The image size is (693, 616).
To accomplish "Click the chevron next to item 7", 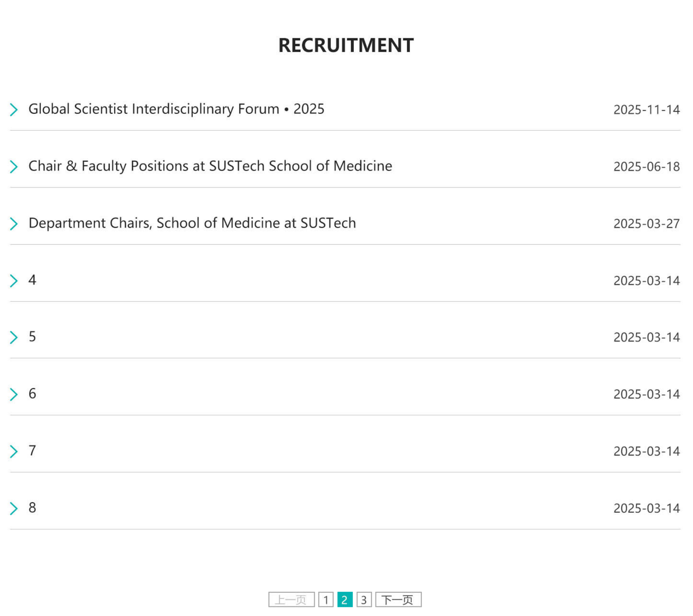I will point(14,451).
